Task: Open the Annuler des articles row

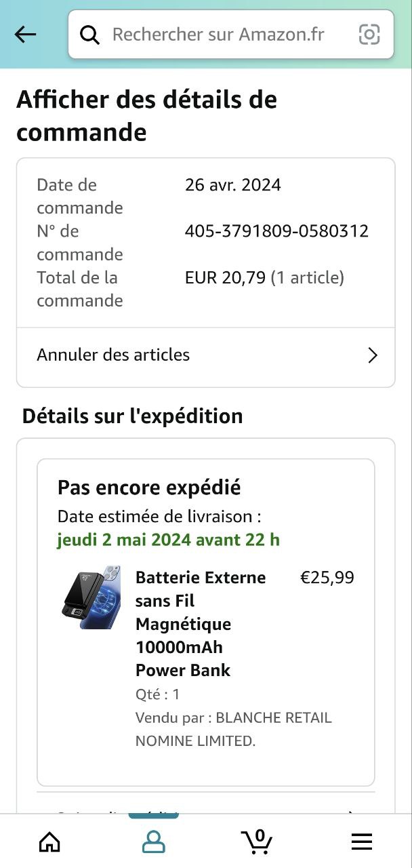Action: pyautogui.click(x=113, y=355)
